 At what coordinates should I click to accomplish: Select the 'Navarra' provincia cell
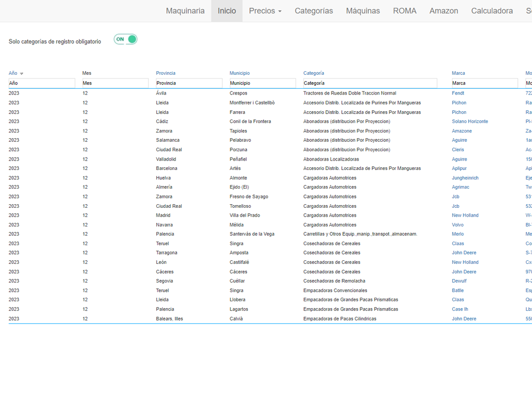[164, 225]
